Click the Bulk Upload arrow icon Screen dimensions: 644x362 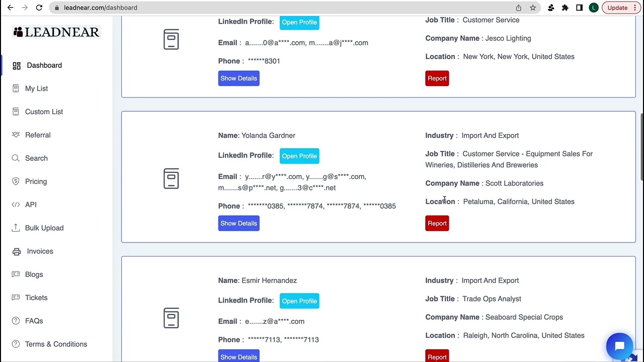pos(16,228)
